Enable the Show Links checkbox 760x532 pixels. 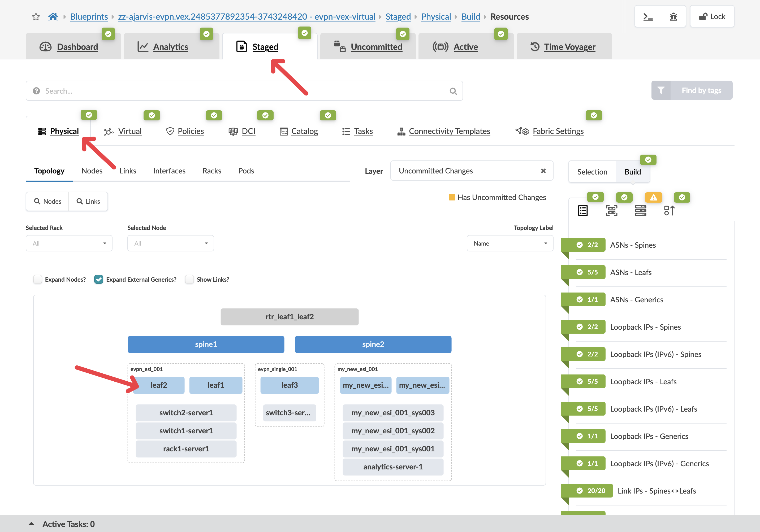click(x=189, y=279)
